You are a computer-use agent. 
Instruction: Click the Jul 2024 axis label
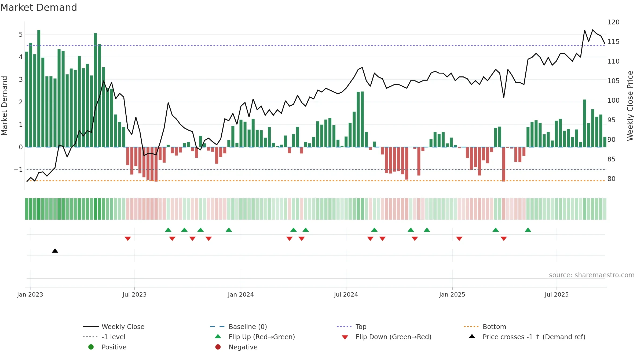pos(346,294)
